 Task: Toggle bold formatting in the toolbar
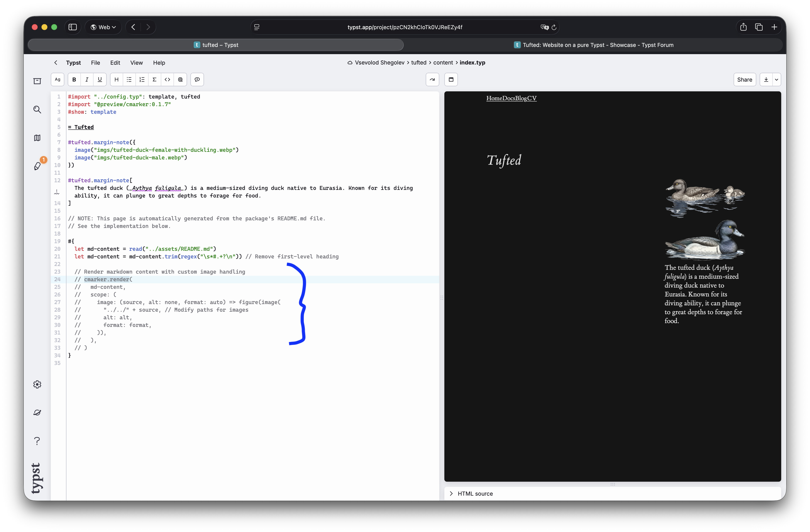point(74,80)
